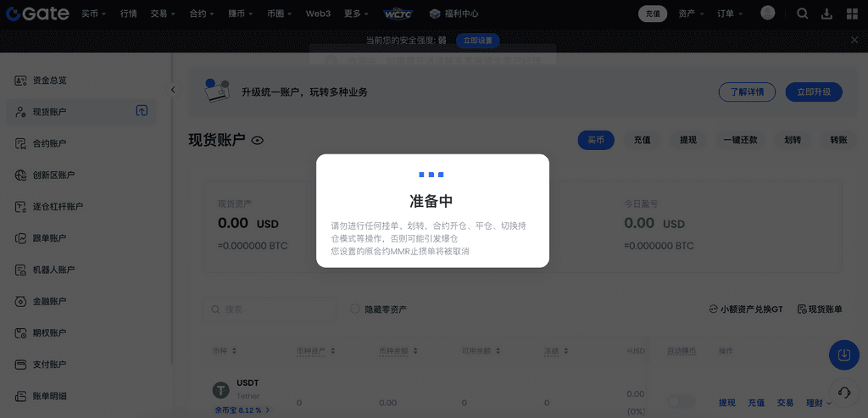Expand the 资产 dropdown in header
The width and height of the screenshot is (868, 418).
pyautogui.click(x=692, y=14)
